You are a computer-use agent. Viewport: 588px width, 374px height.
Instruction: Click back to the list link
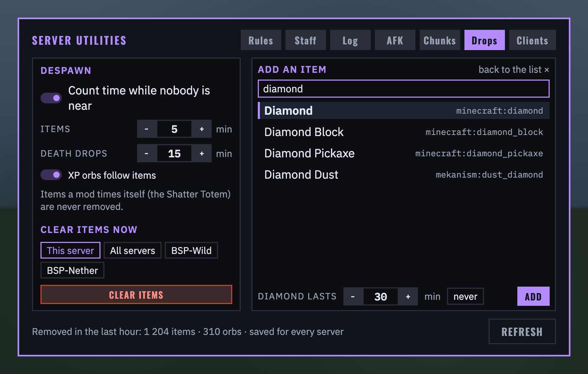[x=514, y=70]
